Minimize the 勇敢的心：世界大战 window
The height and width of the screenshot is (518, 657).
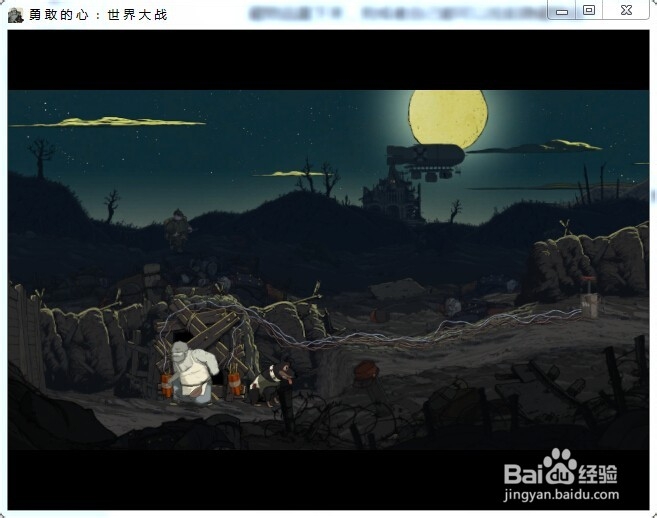[562, 10]
